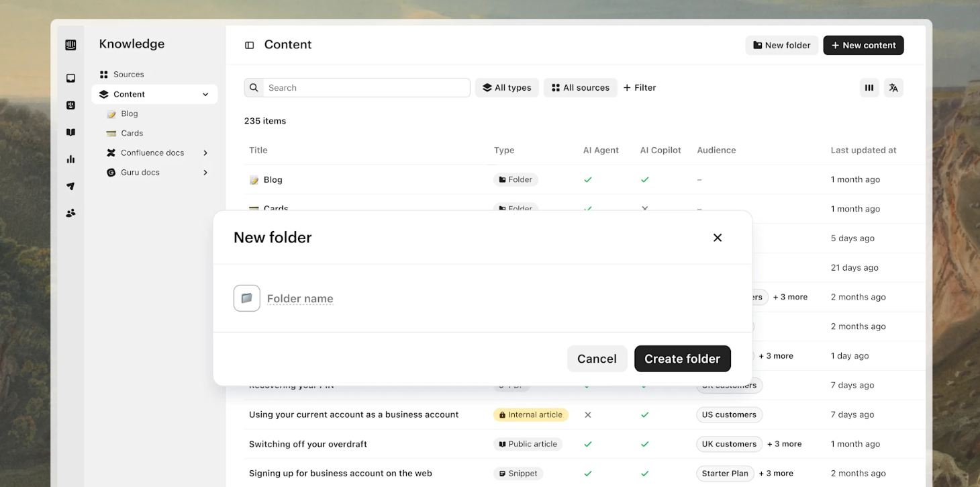Expand the Guru docs folder

[x=205, y=173]
